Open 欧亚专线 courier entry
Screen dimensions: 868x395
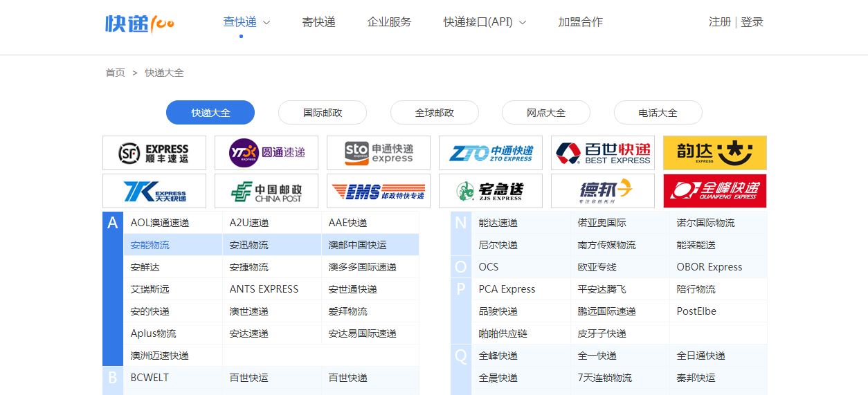(x=597, y=267)
